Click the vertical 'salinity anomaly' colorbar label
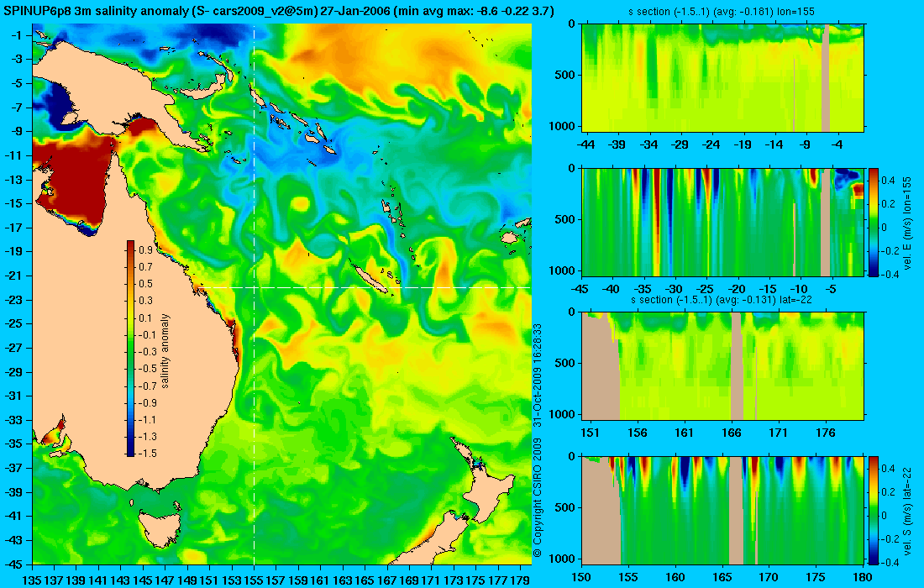The height and width of the screenshot is (588, 924). tap(165, 350)
